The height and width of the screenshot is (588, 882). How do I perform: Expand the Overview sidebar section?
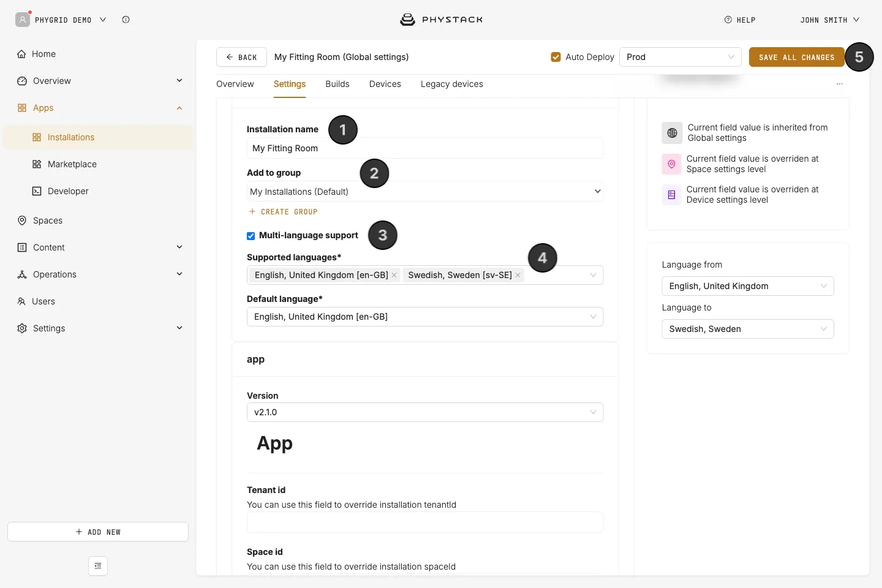click(x=179, y=81)
